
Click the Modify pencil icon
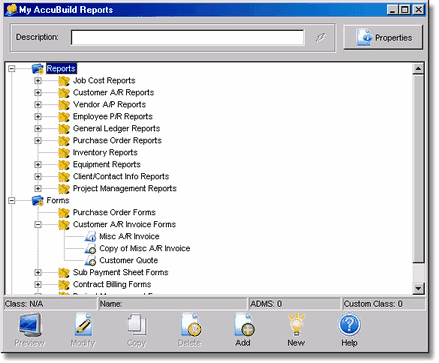(x=83, y=325)
